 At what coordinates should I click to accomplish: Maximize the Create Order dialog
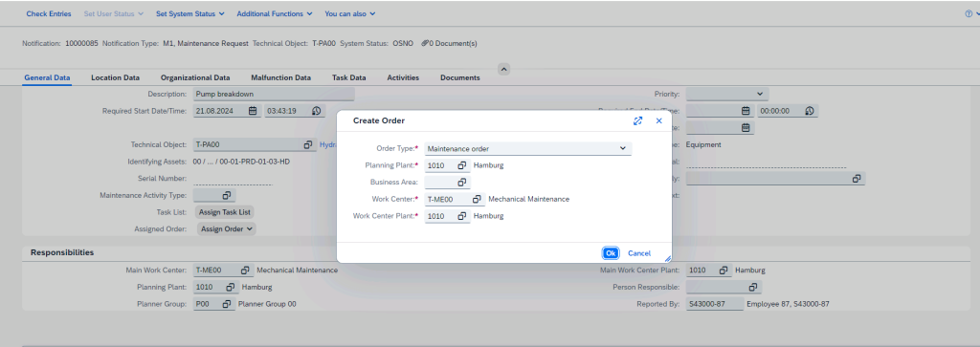637,120
